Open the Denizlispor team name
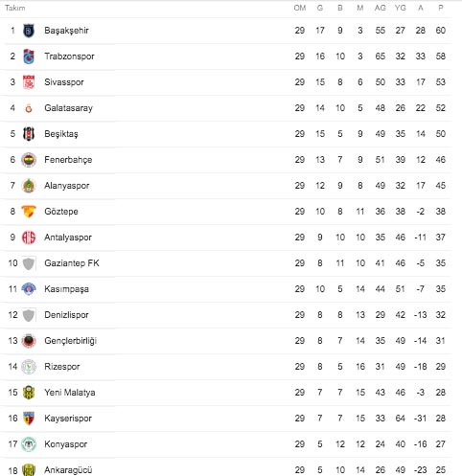Screen dimensions: 462x476 pyautogui.click(x=66, y=315)
